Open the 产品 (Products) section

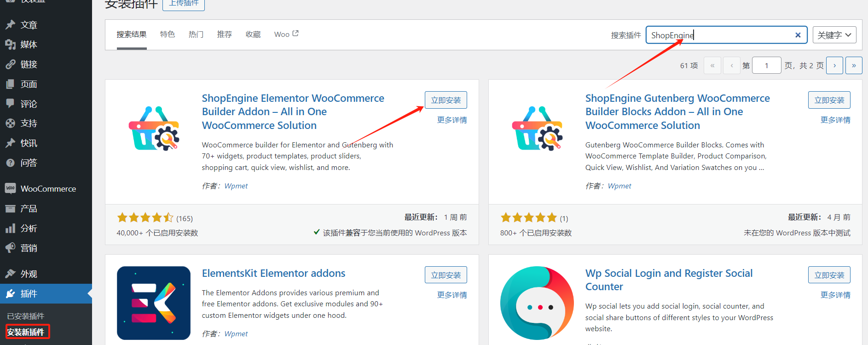[29, 208]
